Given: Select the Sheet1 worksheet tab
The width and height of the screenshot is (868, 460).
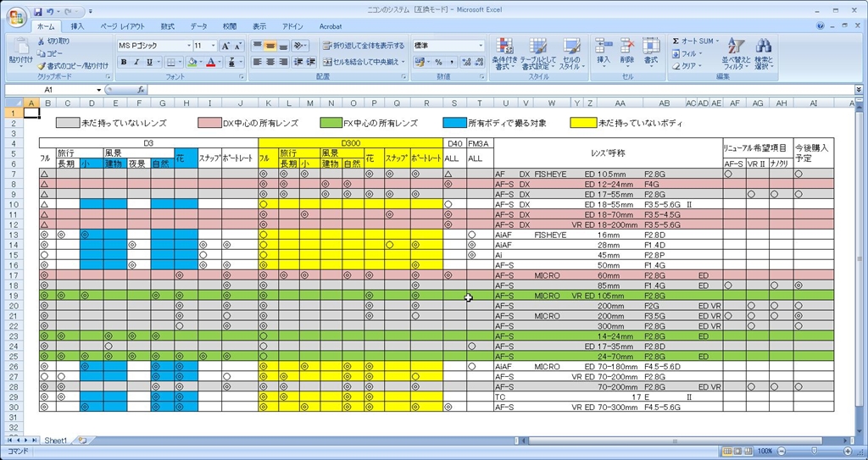Looking at the screenshot, I should 55,441.
